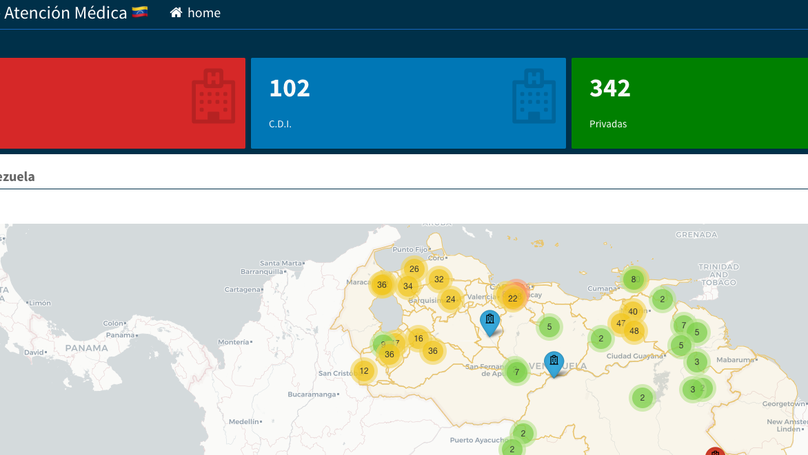
Task: Click the Santa Marta map label
Action: point(281,263)
